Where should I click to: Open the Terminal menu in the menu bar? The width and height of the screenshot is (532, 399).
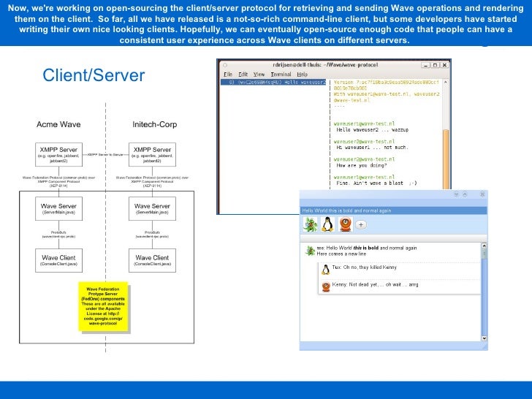tap(281, 74)
